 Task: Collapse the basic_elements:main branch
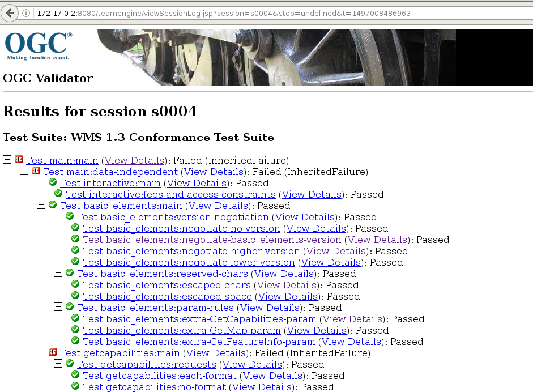point(41,204)
